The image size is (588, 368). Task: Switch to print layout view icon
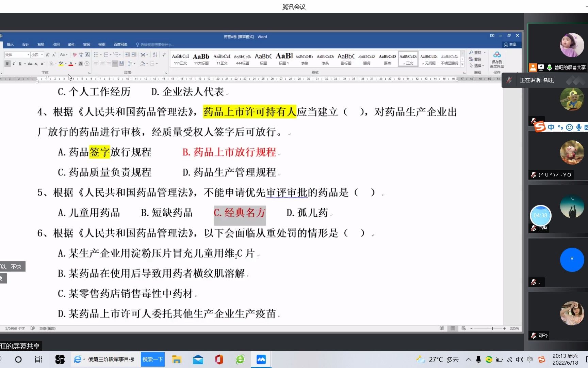point(453,328)
